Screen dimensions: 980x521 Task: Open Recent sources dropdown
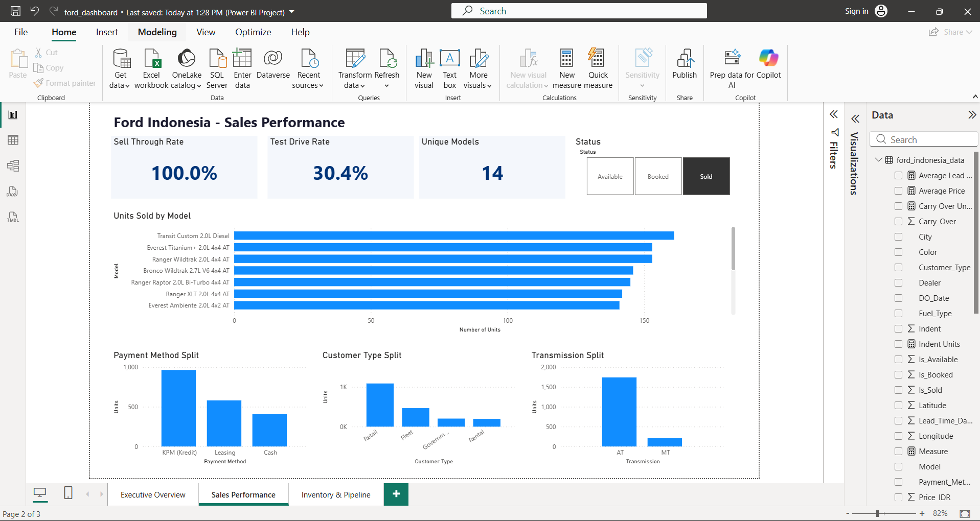(x=308, y=69)
